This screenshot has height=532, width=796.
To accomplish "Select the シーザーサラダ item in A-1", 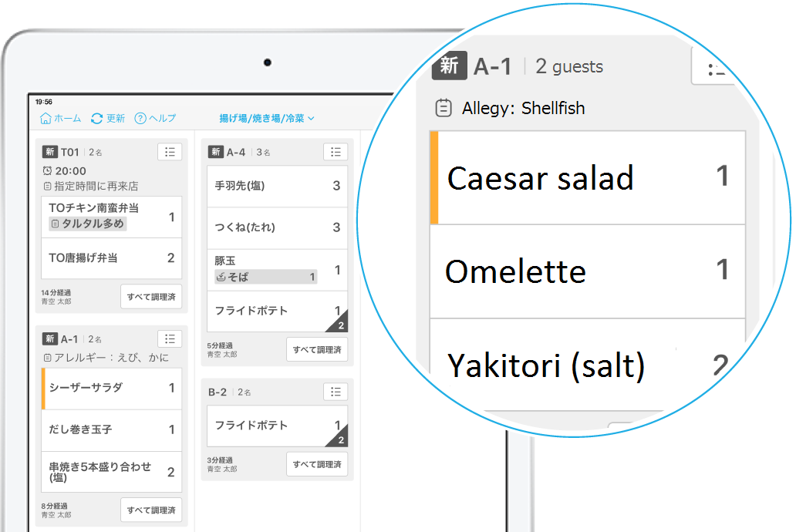I will click(x=111, y=388).
